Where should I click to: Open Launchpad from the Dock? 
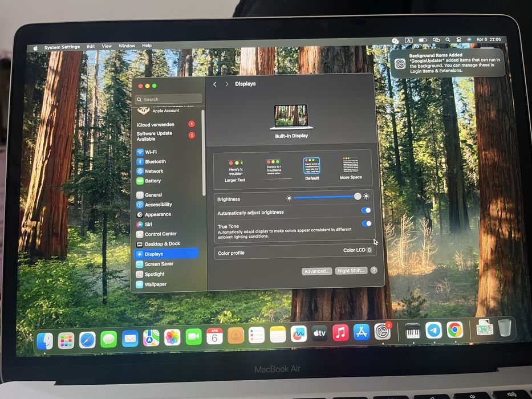66,340
